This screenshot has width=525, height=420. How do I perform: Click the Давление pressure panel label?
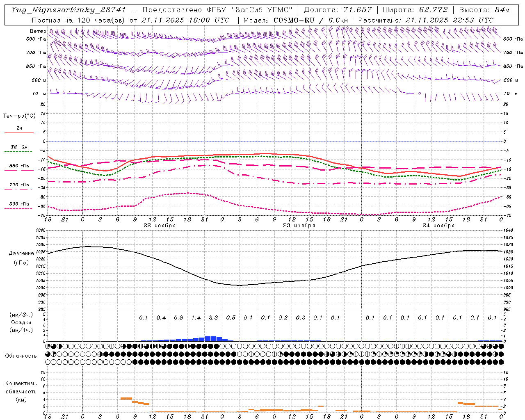tap(21, 253)
